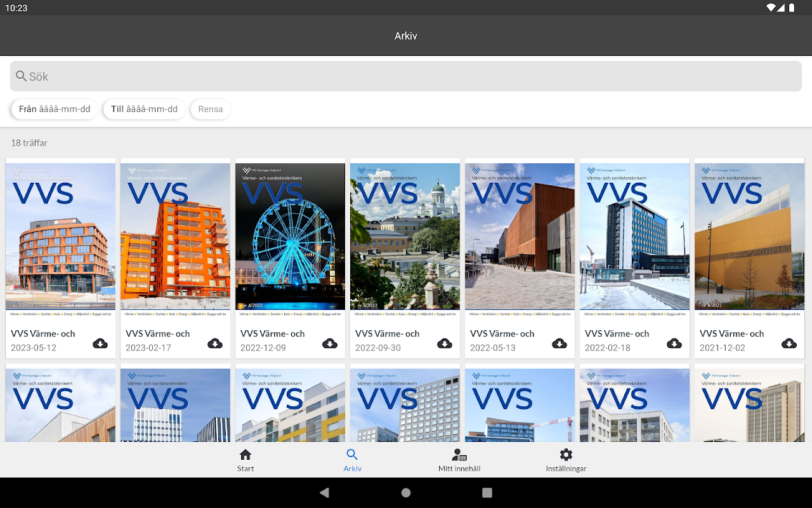Image resolution: width=812 pixels, height=508 pixels.
Task: Open the 2022-12-09 ferris wheel cover
Action: tap(291, 237)
